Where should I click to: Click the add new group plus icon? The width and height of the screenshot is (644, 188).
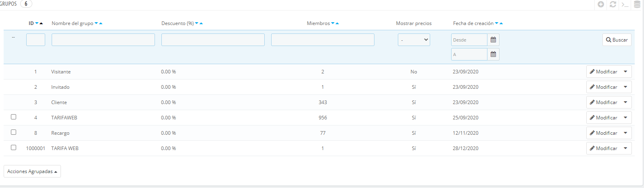tap(601, 4)
